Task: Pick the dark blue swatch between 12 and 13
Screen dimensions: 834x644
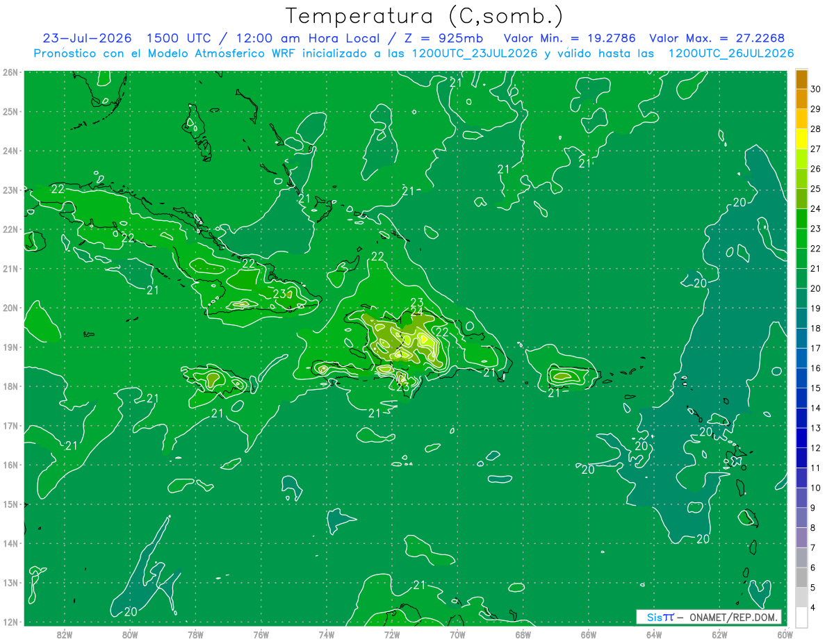Action: point(801,438)
